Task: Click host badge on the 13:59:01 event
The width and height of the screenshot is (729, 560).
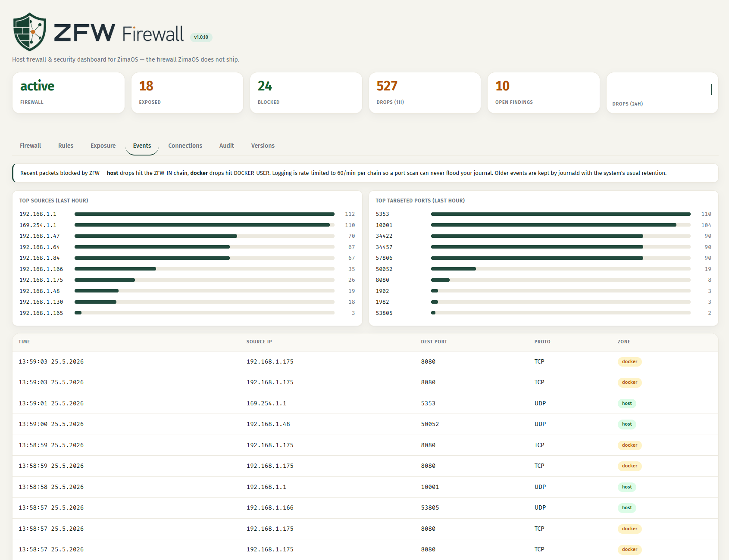Action: coord(627,404)
